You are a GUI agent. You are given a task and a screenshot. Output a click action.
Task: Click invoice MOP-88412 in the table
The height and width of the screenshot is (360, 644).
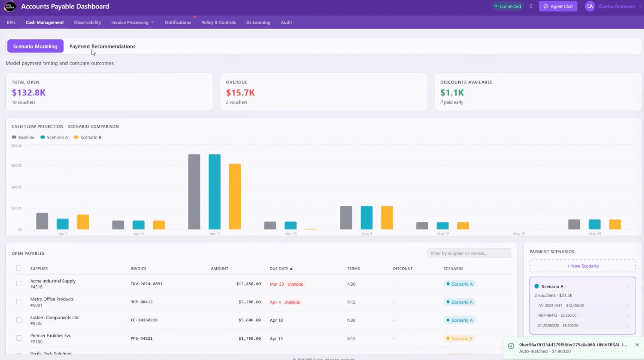(142, 302)
